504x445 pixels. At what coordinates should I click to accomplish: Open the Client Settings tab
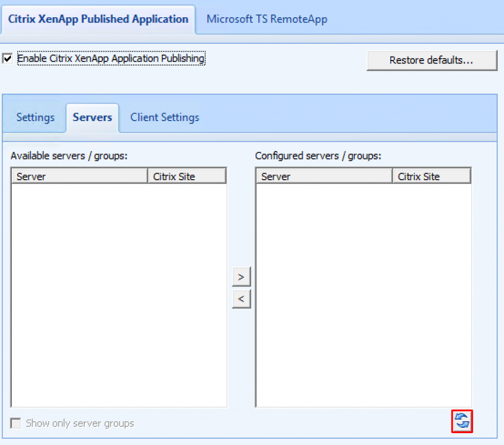coord(164,117)
